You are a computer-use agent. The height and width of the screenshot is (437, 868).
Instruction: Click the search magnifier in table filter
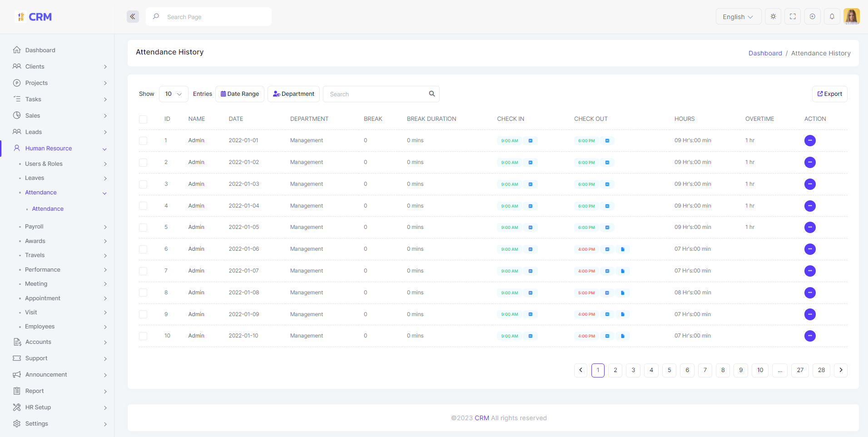[x=432, y=94]
